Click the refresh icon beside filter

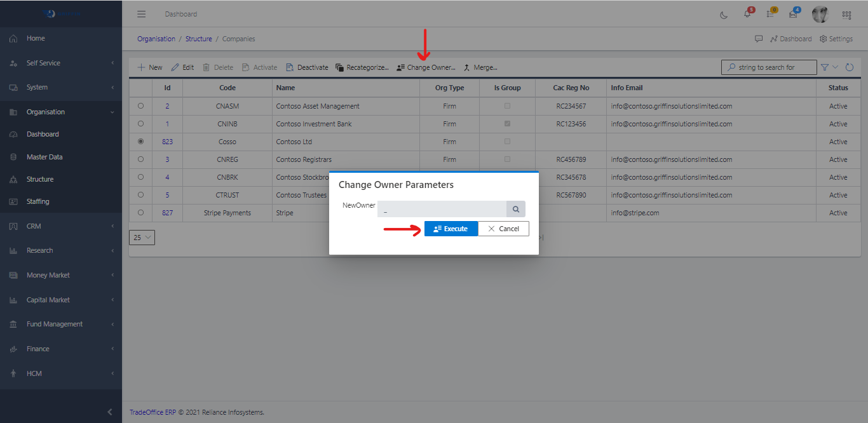849,67
